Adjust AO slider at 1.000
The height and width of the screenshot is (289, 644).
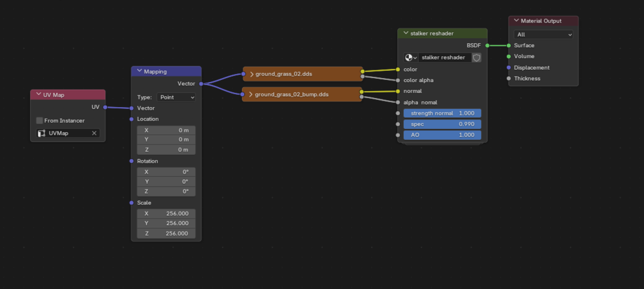click(x=442, y=135)
